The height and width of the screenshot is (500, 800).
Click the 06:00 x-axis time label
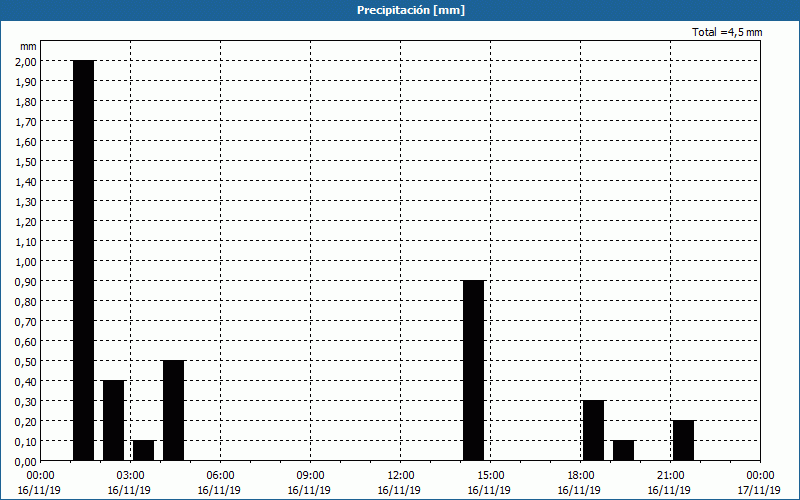220,476
